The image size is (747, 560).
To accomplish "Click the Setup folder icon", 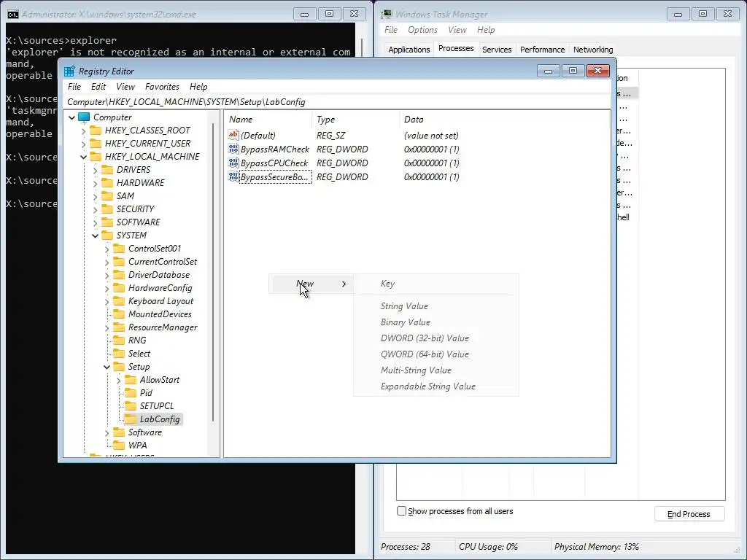I will 119,367.
